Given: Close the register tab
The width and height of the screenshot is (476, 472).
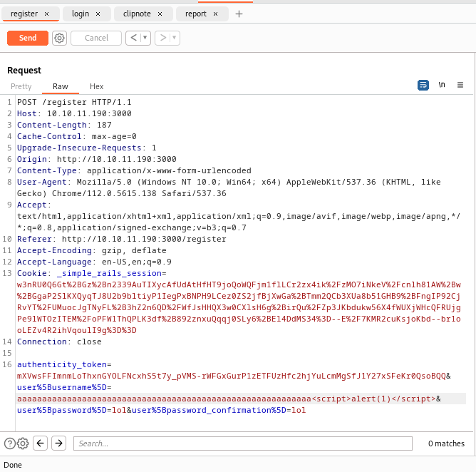Looking at the screenshot, I should pos(47,14).
